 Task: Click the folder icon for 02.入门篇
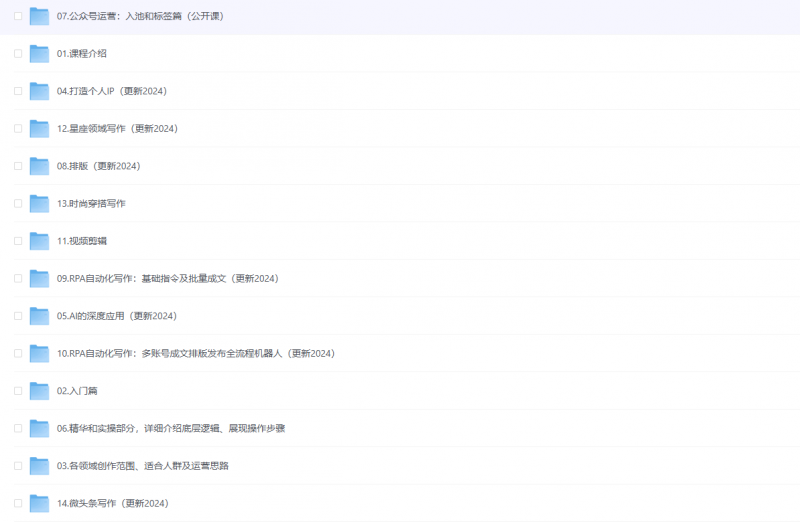pos(39,391)
